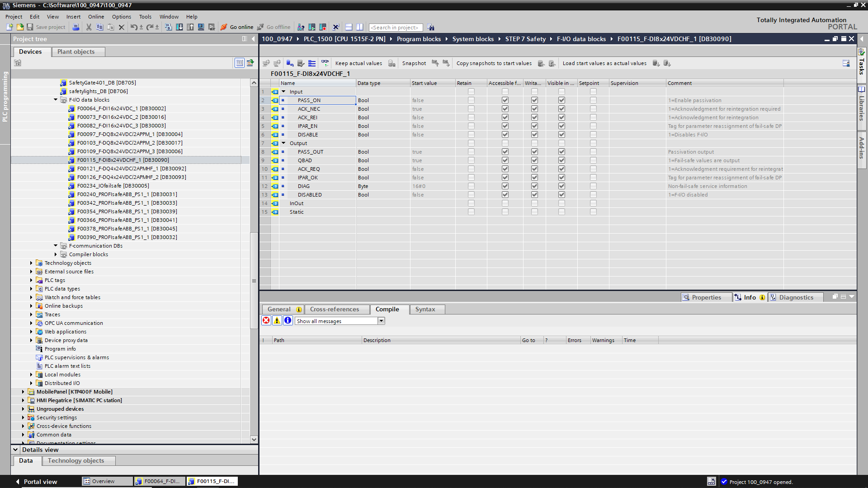
Task: Expand MobilePanel [KTP400F Mobile] node
Action: click(x=23, y=392)
